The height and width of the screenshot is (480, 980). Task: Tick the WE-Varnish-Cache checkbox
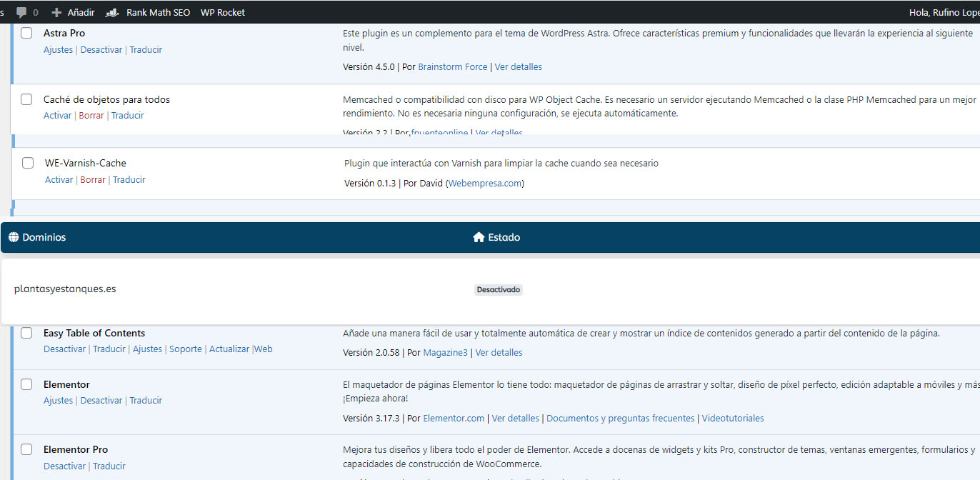pyautogui.click(x=28, y=163)
